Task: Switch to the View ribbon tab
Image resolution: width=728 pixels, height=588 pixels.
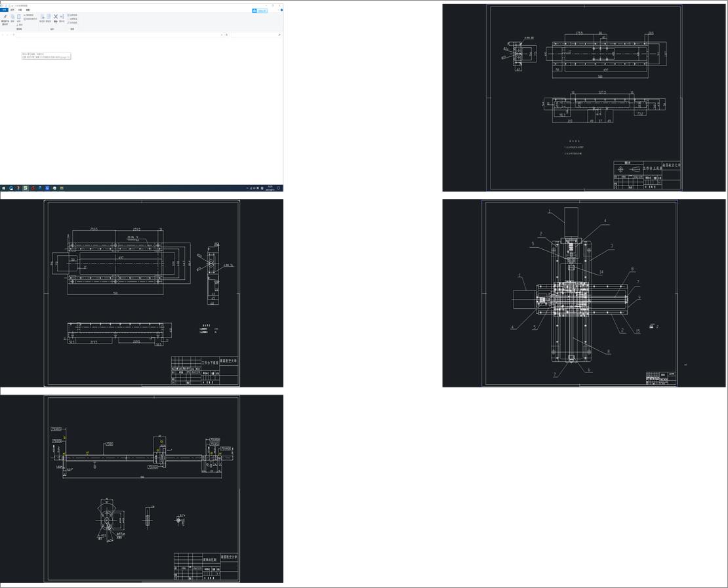Action: tap(28, 10)
